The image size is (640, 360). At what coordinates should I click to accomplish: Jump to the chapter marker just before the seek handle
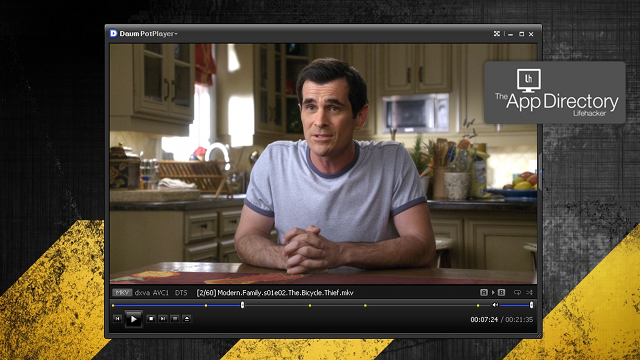pyautogui.click(x=206, y=305)
